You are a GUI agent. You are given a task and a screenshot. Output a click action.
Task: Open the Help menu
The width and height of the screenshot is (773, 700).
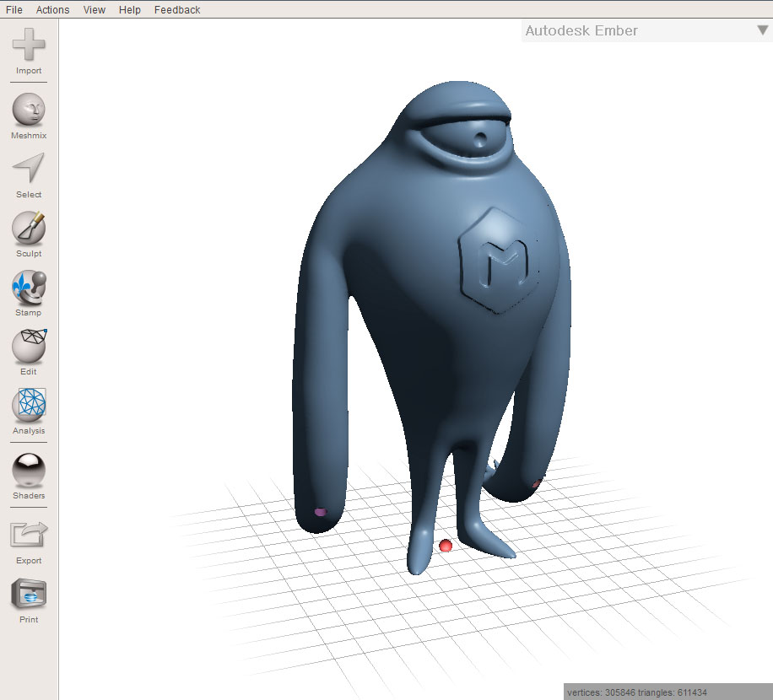[130, 9]
